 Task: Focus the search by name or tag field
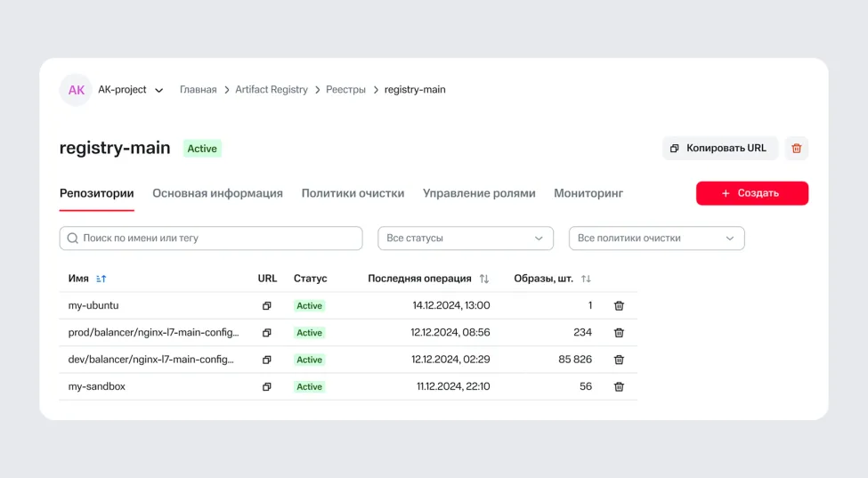point(211,239)
